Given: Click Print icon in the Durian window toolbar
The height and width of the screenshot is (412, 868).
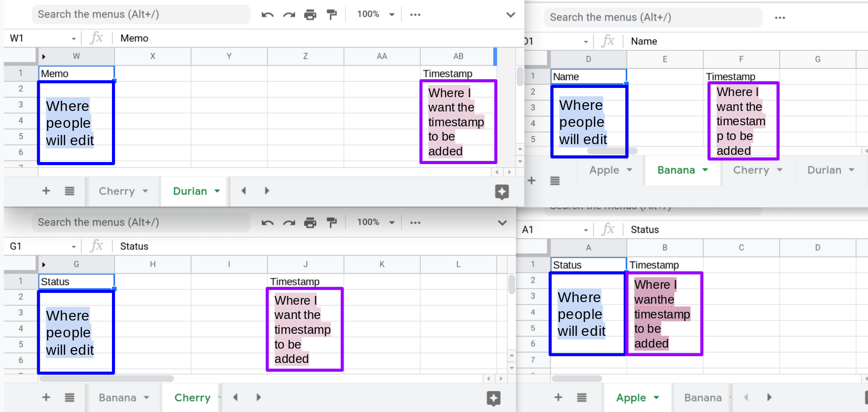Looking at the screenshot, I should (310, 15).
